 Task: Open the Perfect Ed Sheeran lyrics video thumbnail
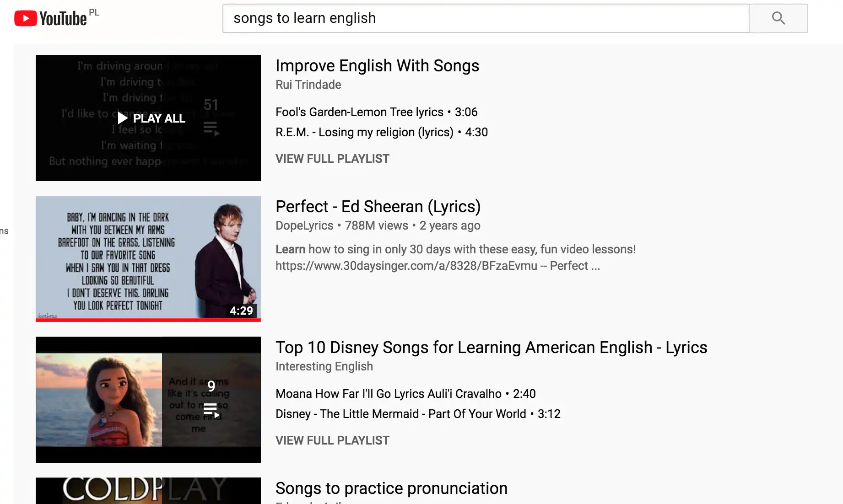[x=148, y=258]
